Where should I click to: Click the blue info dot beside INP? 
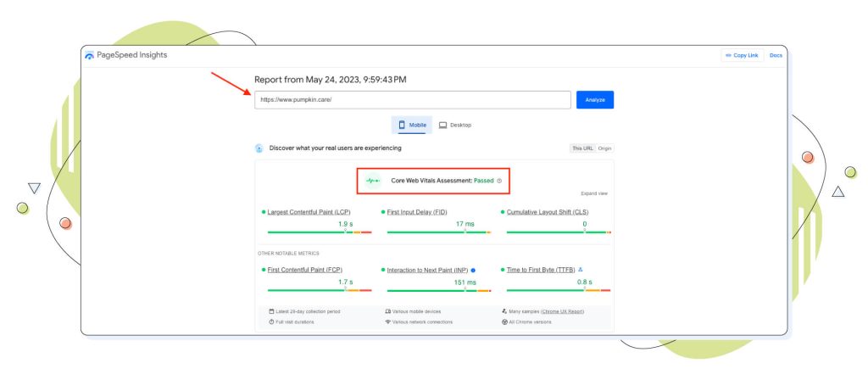point(473,271)
